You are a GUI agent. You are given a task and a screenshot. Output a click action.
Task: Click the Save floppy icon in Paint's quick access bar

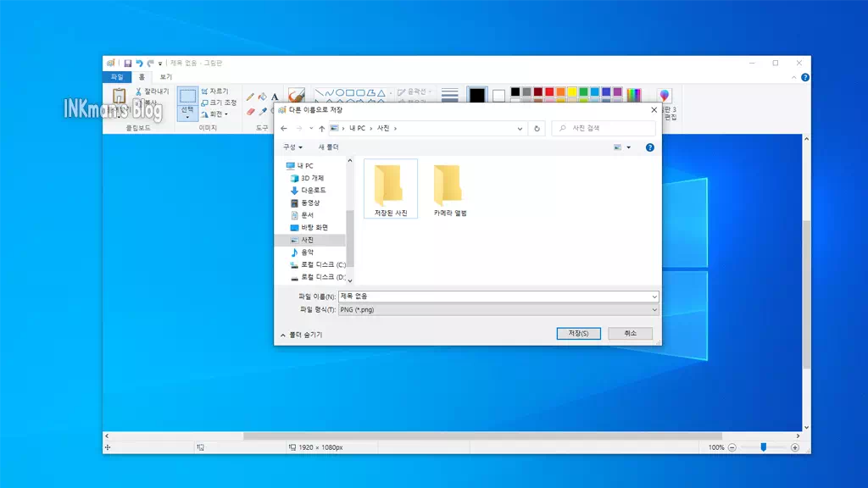128,63
